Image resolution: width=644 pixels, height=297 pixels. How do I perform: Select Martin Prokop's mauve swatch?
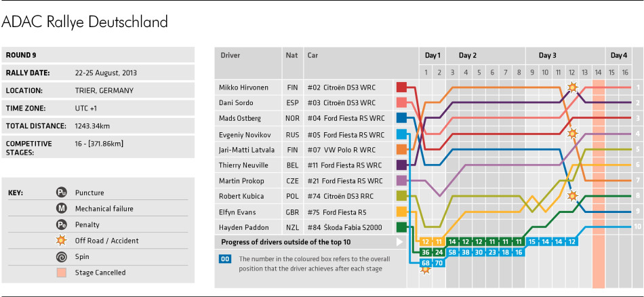[x=401, y=180]
